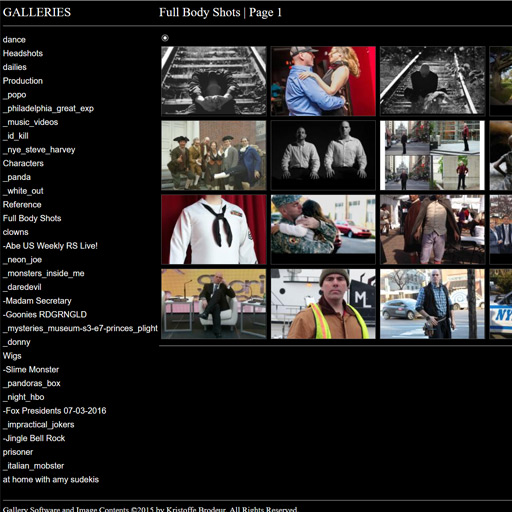This screenshot has height=512, width=512.
Task: Open the _impractical_jokers gallery
Action: coord(38,424)
